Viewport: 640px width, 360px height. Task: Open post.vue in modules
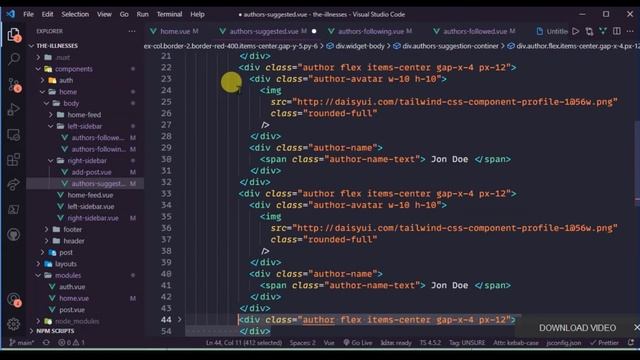(72, 310)
